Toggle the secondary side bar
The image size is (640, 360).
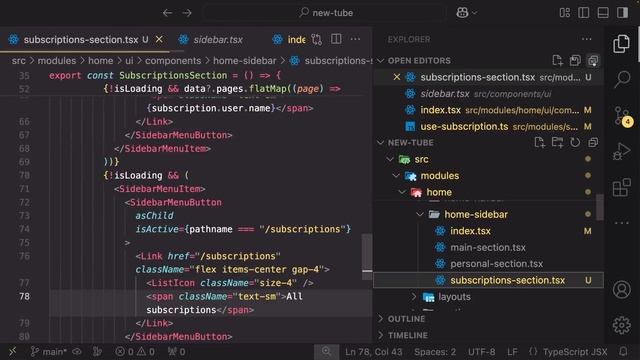(622, 13)
